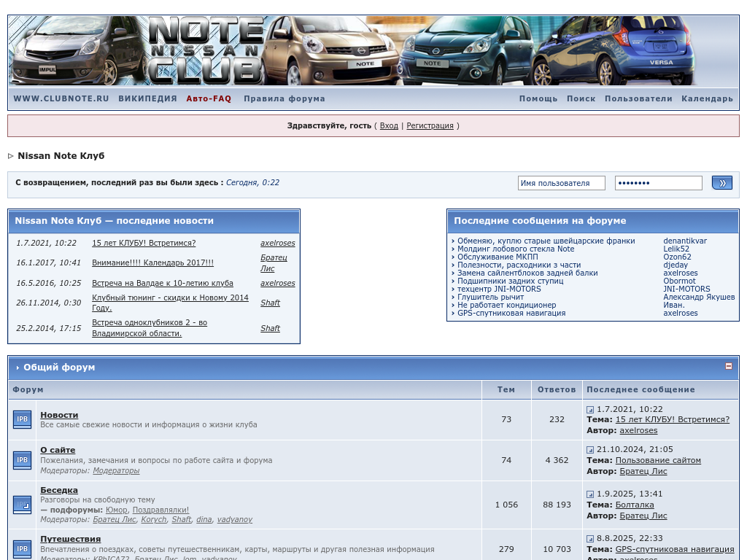Focus the Имя пользователя input field
The height and width of the screenshot is (560, 747).
[561, 183]
